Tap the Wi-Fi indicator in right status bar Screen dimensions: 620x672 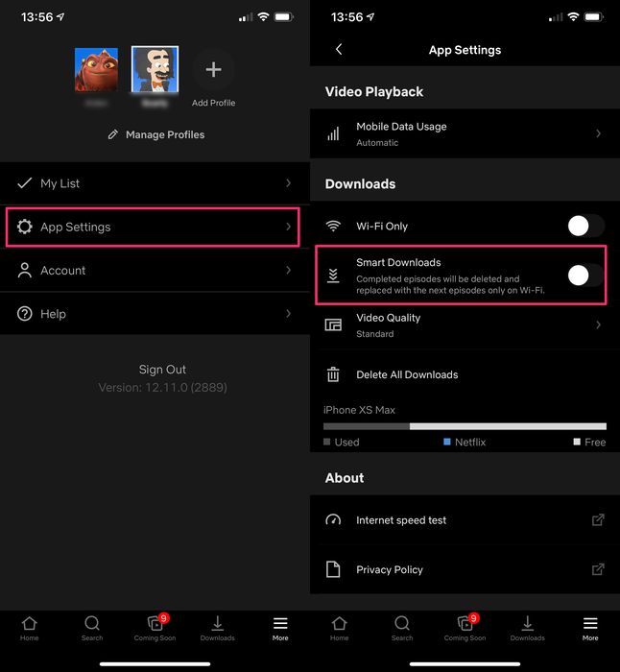(573, 16)
